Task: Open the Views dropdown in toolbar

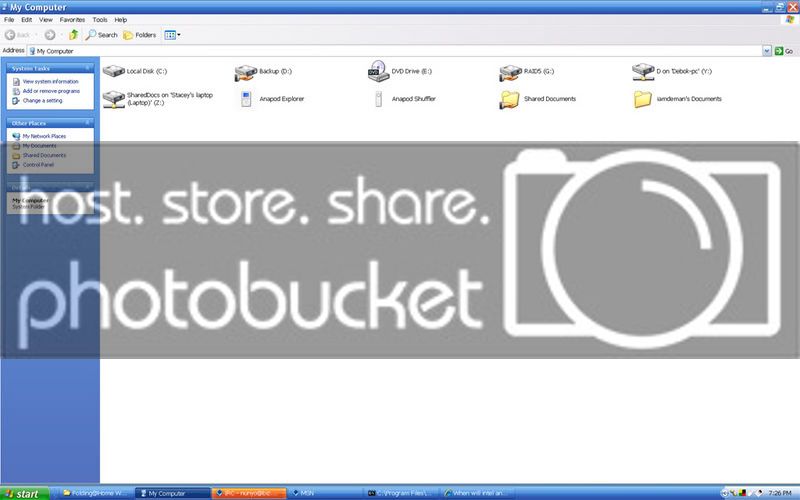Action: tap(172, 35)
